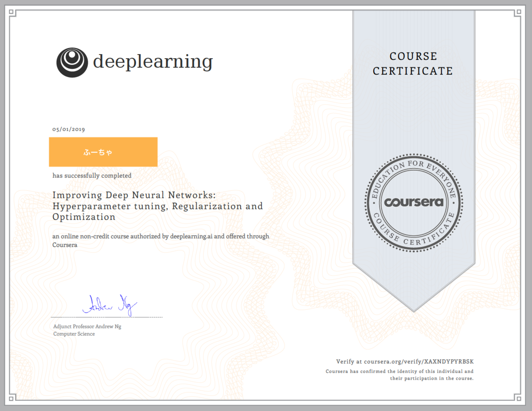Select the has successfully completed text
This screenshot has width=532, height=411.
coord(91,175)
